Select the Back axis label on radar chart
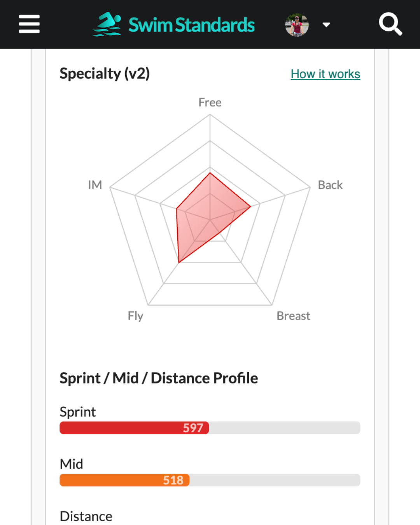This screenshot has width=420, height=525. pos(330,185)
